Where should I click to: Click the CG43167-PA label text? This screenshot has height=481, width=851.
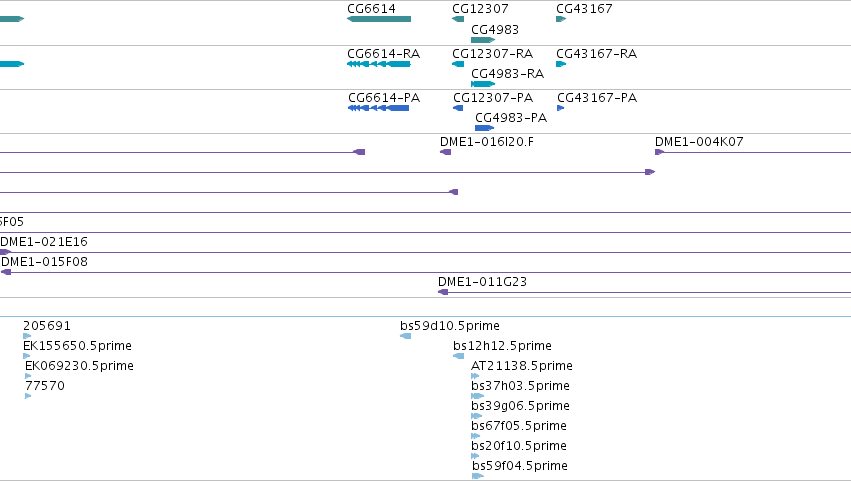[597, 98]
